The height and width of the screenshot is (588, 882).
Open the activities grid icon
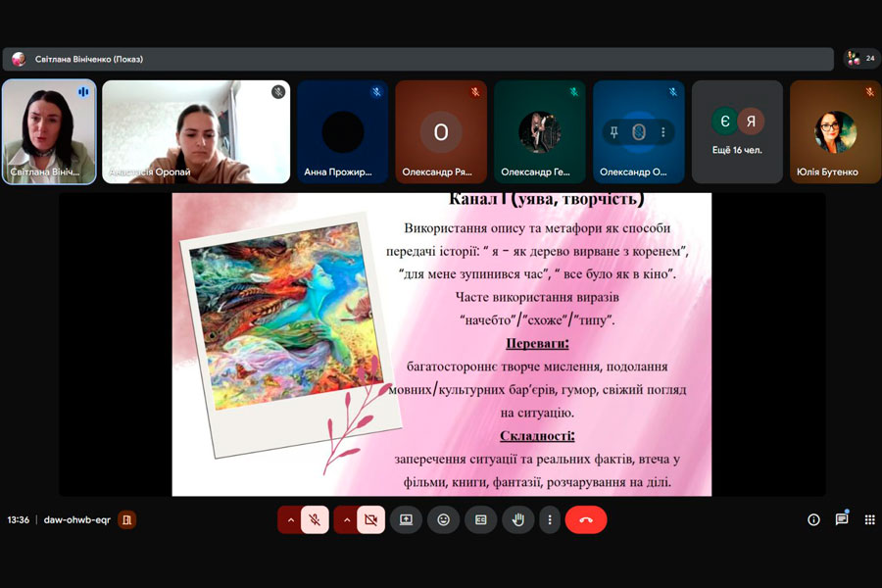869,520
